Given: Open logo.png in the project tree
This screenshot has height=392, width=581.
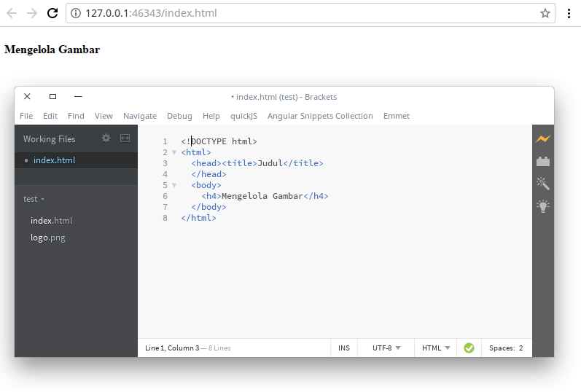Looking at the screenshot, I should (x=48, y=238).
